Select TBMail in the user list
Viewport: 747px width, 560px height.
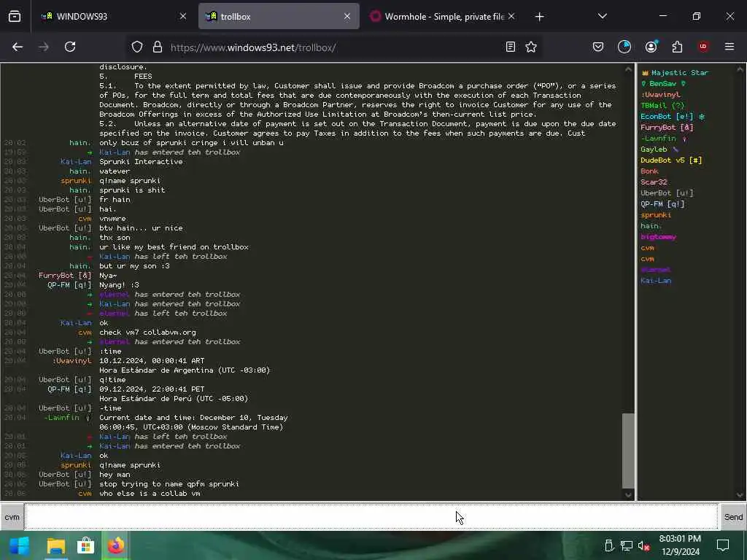coord(662,105)
